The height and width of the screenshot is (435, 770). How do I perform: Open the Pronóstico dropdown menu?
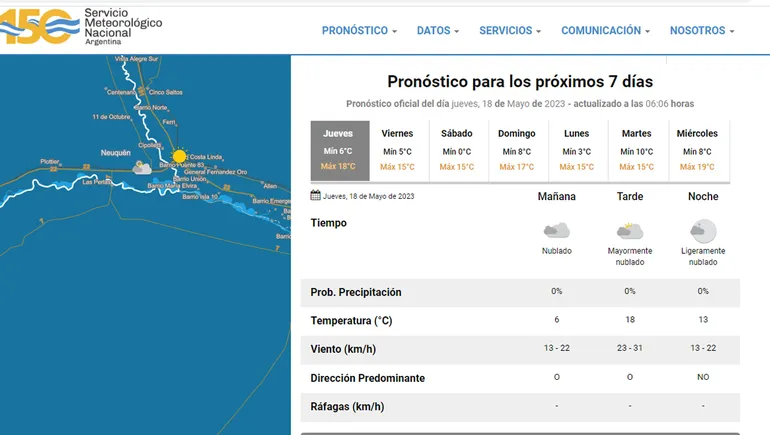click(359, 31)
